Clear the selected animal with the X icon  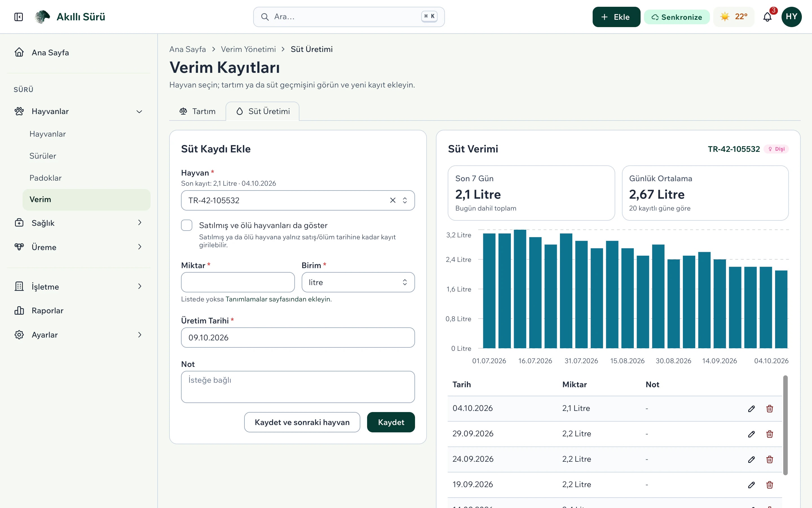(392, 200)
